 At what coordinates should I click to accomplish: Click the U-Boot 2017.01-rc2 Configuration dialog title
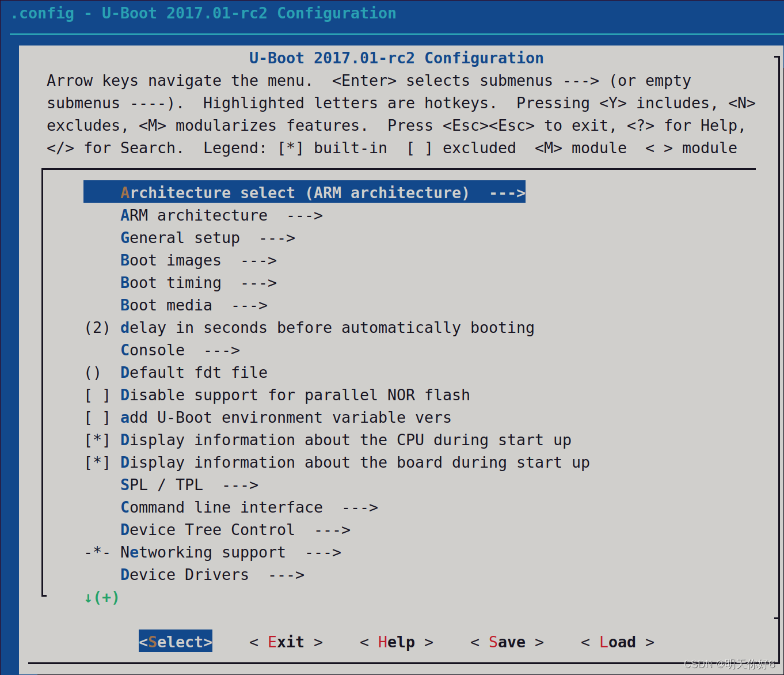397,58
